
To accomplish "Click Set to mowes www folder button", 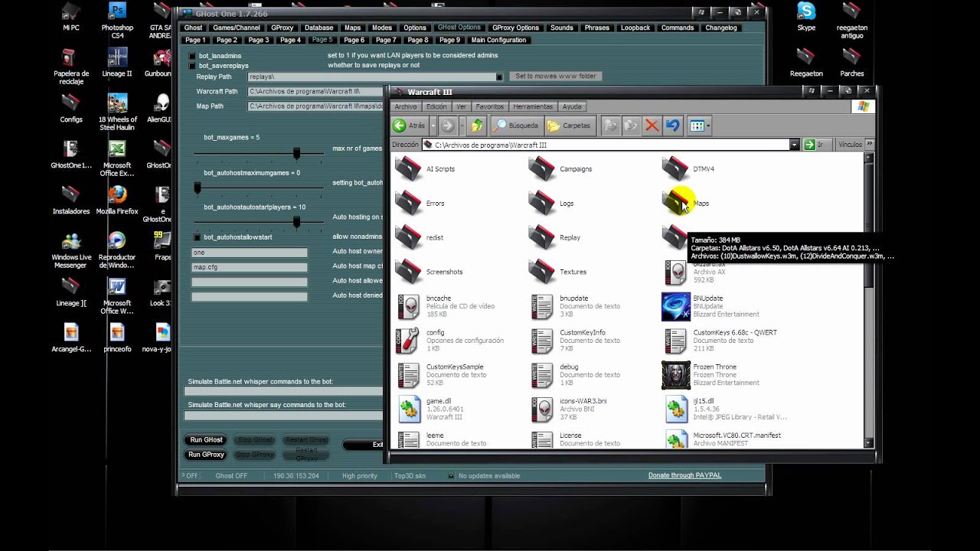I will [x=556, y=77].
